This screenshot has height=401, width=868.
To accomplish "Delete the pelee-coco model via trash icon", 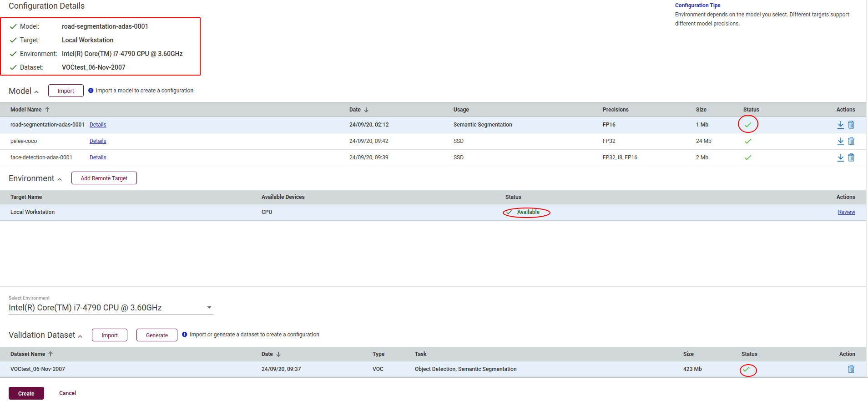I will click(851, 141).
